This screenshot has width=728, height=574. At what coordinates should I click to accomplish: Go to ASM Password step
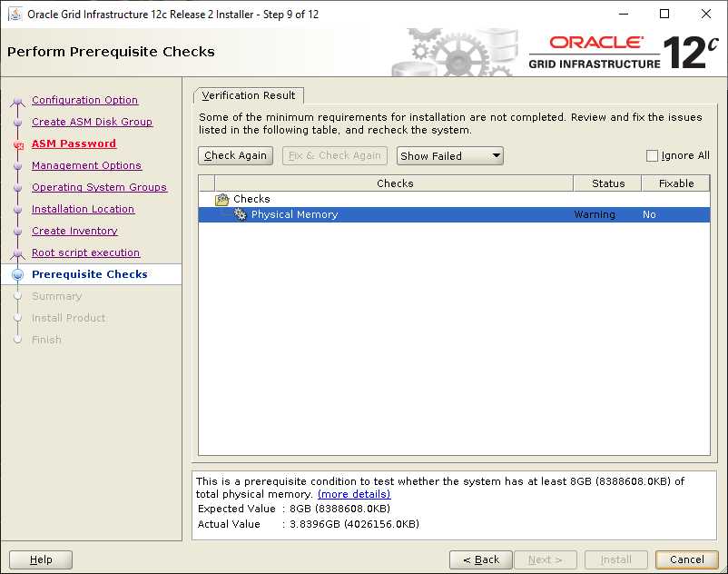tap(74, 143)
